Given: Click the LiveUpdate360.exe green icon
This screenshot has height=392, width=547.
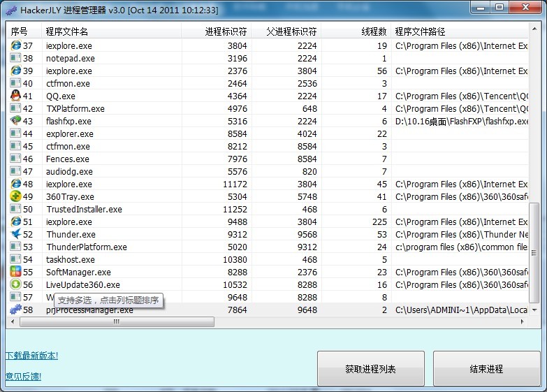Looking at the screenshot, I should point(15,285).
